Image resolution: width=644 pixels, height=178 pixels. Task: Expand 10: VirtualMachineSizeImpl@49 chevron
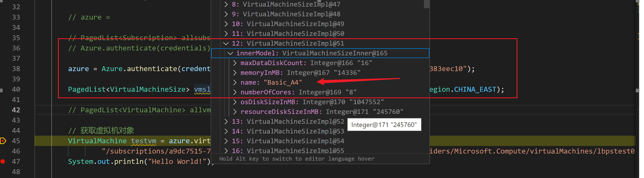click(x=226, y=24)
